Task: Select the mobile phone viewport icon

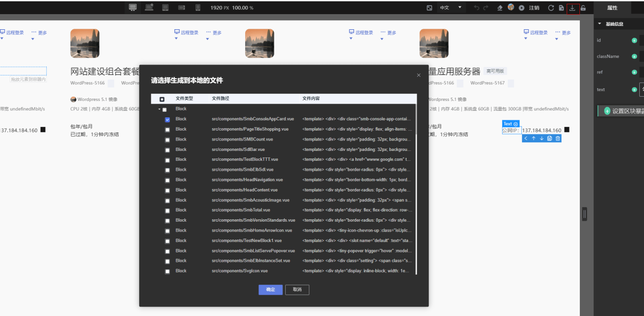Action: pyautogui.click(x=198, y=8)
